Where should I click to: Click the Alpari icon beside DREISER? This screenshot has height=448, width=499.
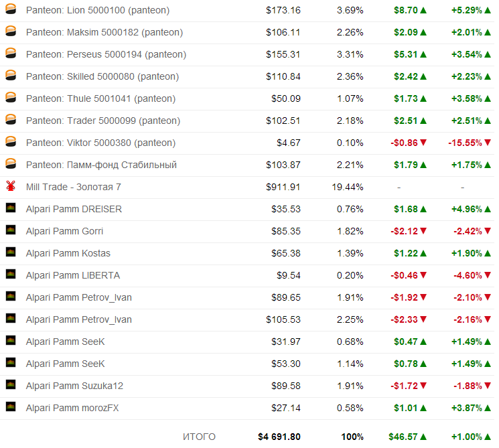[11, 208]
